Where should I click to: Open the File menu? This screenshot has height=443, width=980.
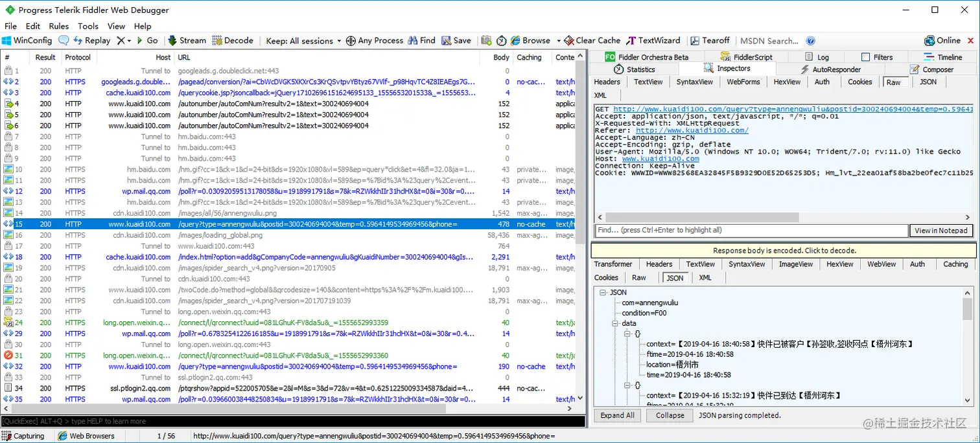[x=10, y=26]
